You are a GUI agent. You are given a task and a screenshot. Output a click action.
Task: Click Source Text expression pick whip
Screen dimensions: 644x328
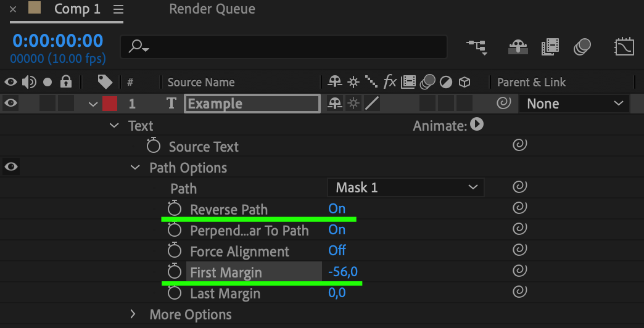tap(519, 145)
